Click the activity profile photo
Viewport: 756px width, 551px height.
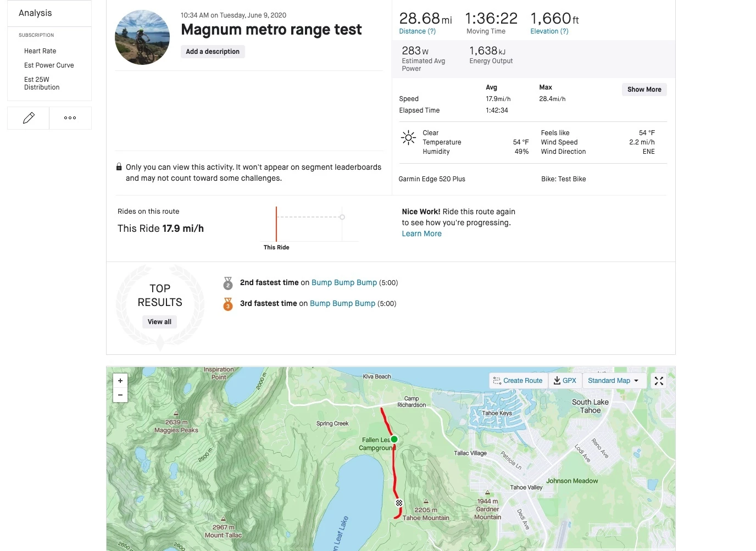click(x=142, y=37)
